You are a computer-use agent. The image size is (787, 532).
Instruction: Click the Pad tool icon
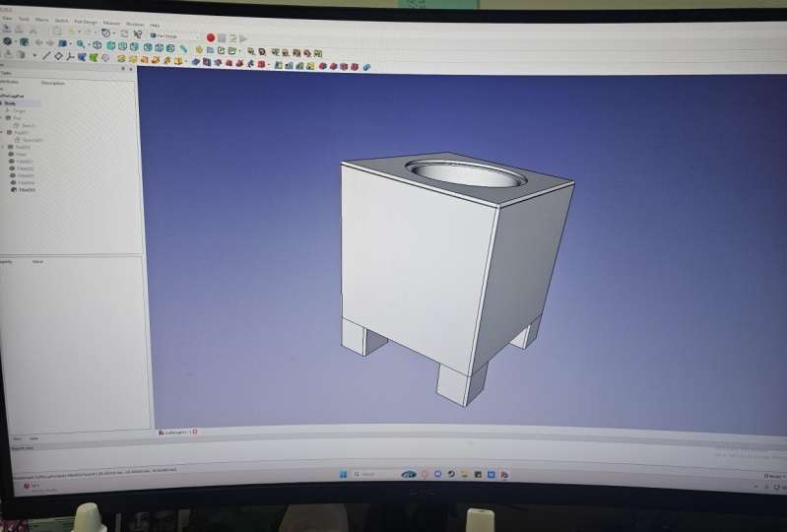[121, 59]
